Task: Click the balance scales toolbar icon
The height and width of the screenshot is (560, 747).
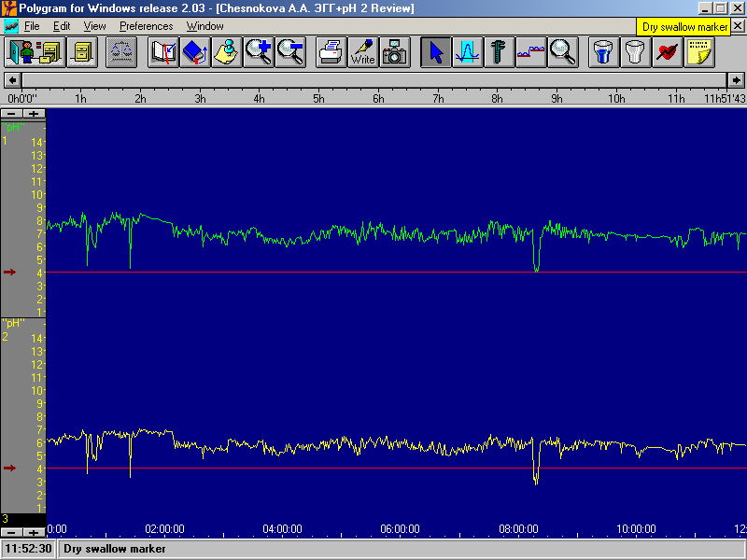Action: click(x=121, y=52)
